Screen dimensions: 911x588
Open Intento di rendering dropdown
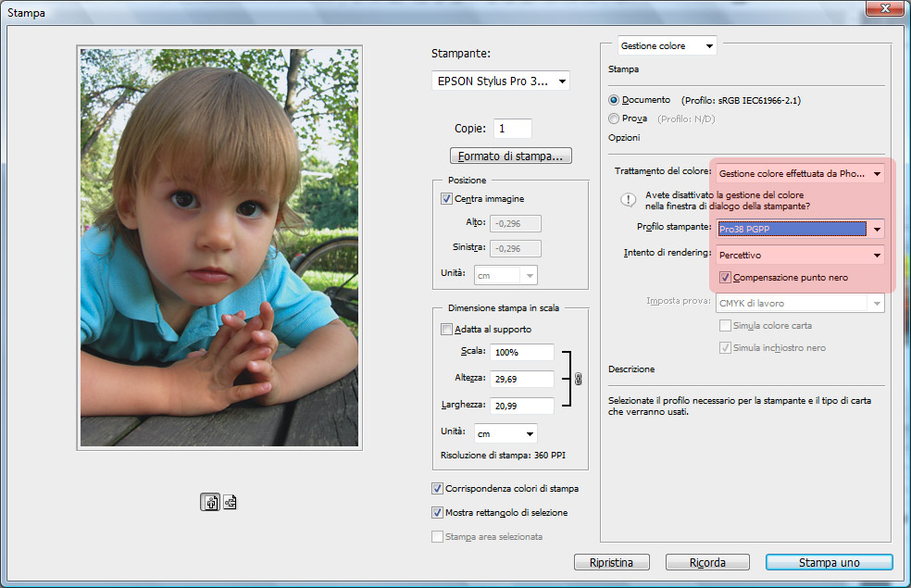click(800, 255)
